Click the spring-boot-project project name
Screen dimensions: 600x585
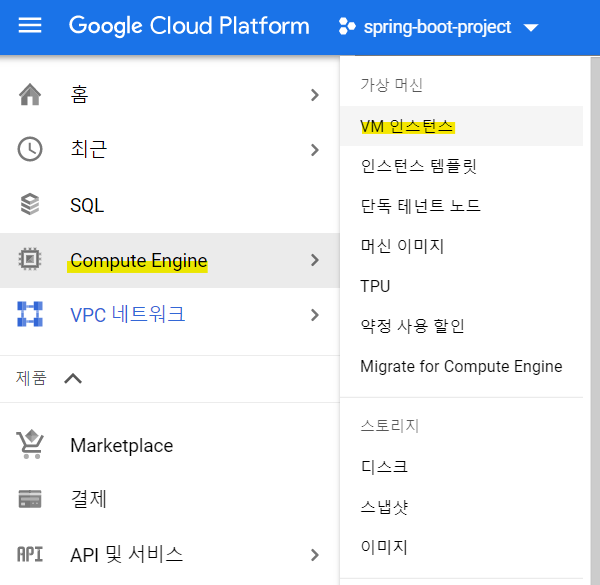click(437, 27)
